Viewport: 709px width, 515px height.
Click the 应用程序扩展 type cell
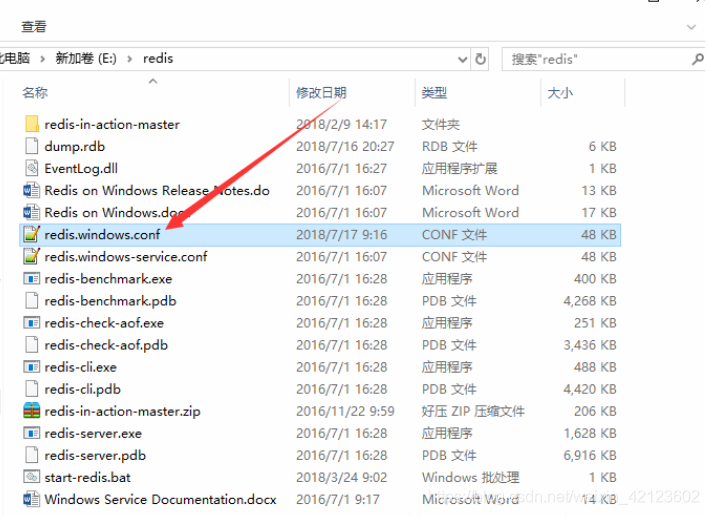point(459,169)
